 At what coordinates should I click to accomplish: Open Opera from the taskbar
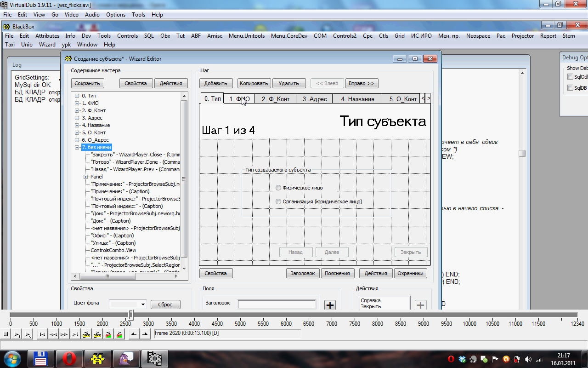click(x=69, y=358)
